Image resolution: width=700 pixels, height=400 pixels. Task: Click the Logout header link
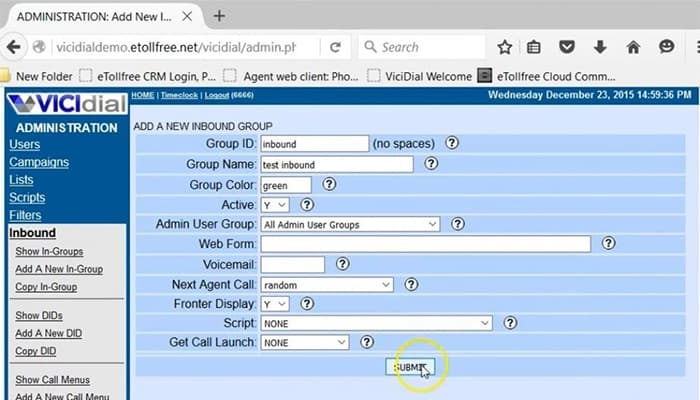click(x=217, y=95)
